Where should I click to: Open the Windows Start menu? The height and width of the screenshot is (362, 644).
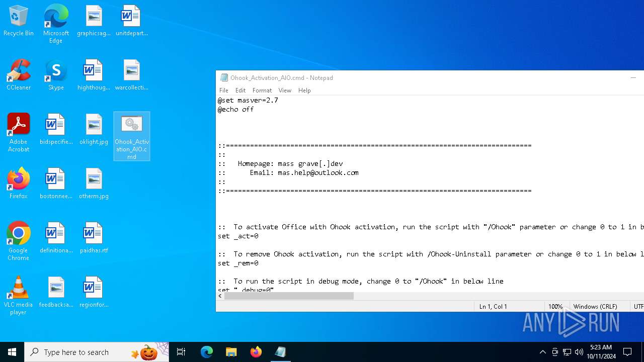click(x=12, y=352)
